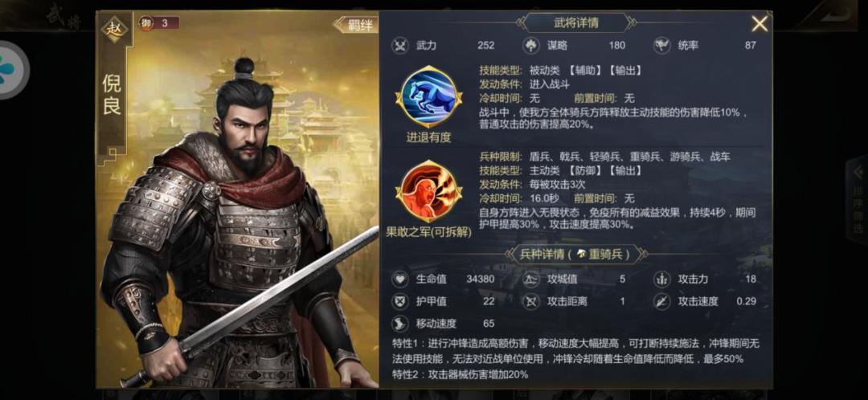
Task: Click the 倪良 general name banner
Action: coord(112,95)
